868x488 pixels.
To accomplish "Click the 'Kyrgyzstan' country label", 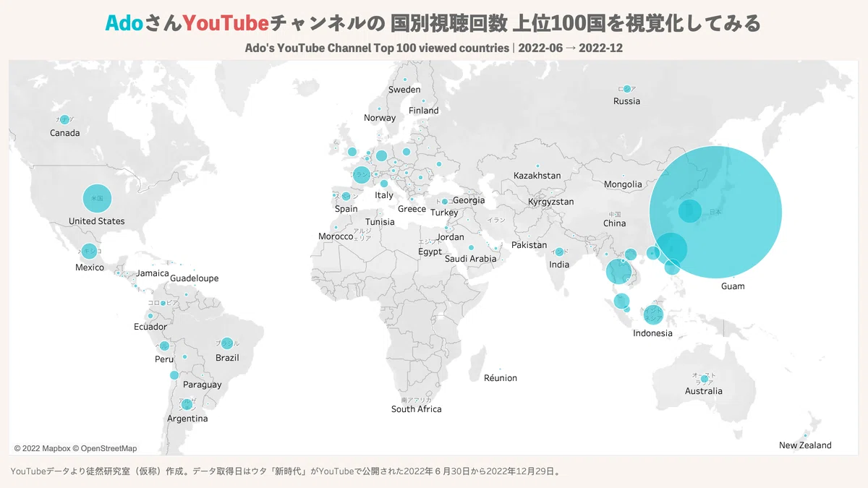I will [551, 202].
